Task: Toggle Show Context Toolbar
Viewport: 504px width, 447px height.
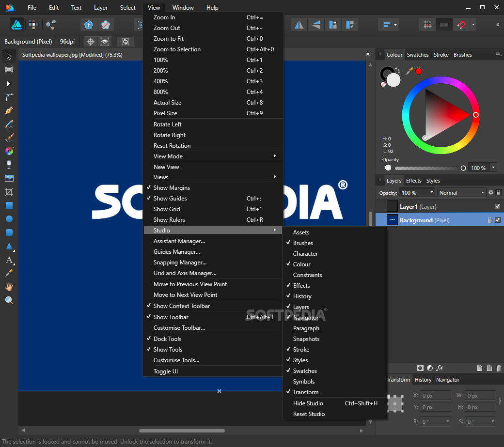Action: (213, 306)
